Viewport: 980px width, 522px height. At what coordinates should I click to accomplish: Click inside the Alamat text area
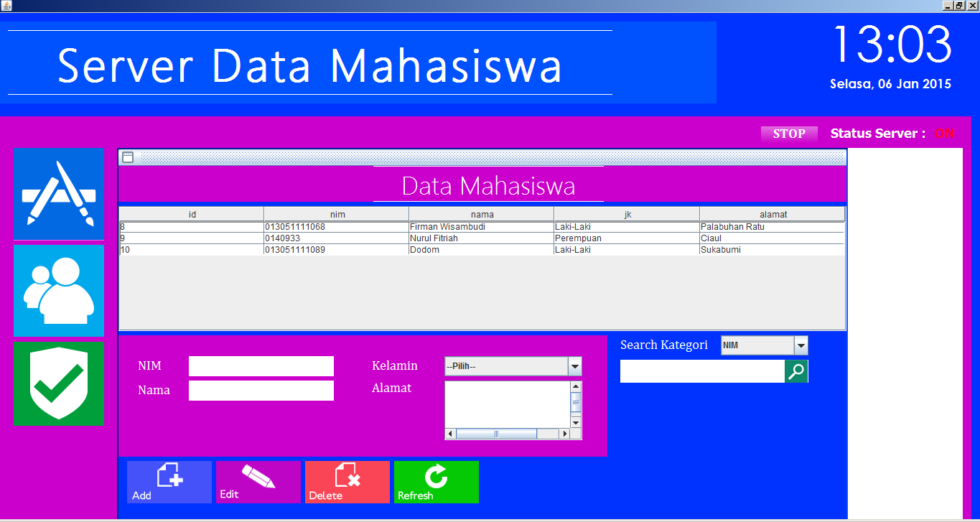(x=508, y=404)
